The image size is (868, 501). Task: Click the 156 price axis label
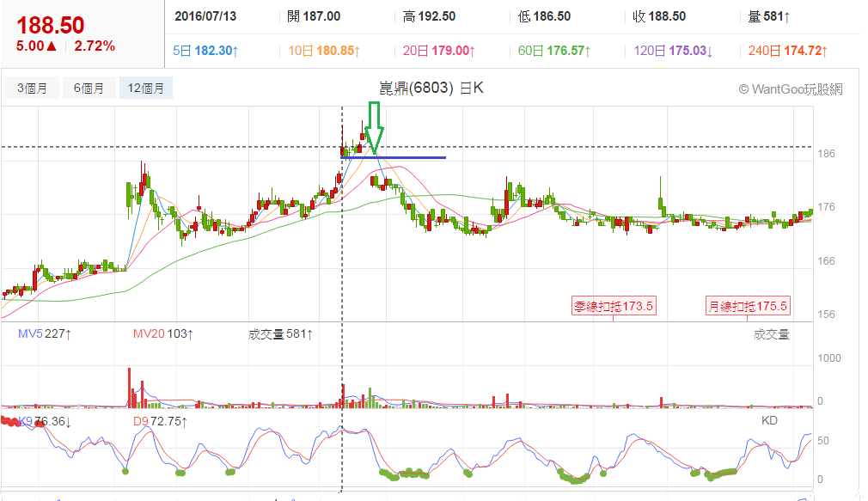pos(826,314)
